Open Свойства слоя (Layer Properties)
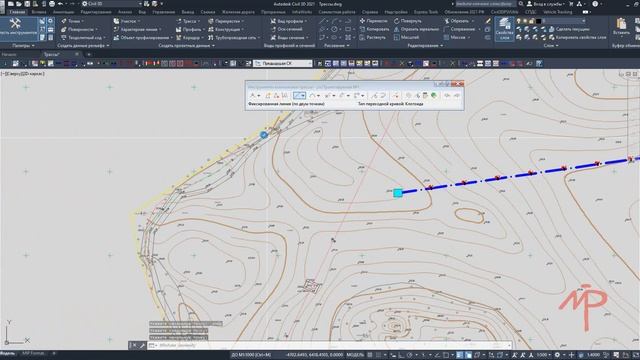Image resolution: width=640 pixels, height=360 pixels. point(504,29)
